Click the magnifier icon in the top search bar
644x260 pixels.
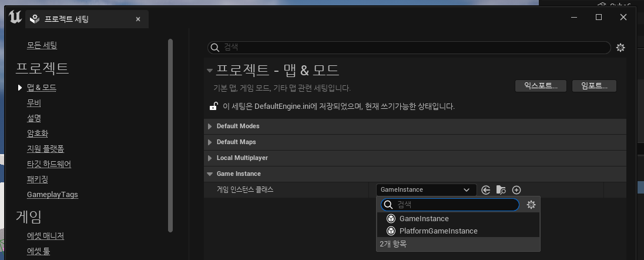coord(215,48)
